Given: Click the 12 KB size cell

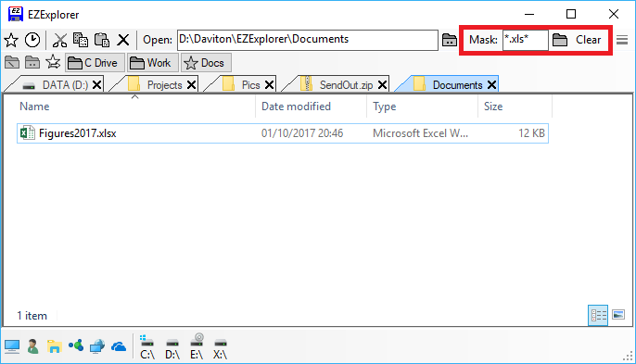Looking at the screenshot, I should tap(531, 133).
